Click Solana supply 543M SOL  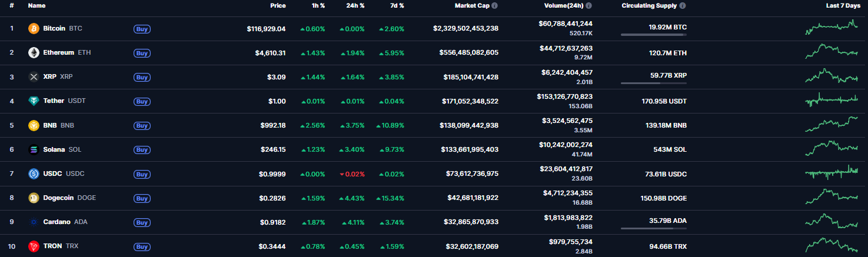tap(670, 149)
